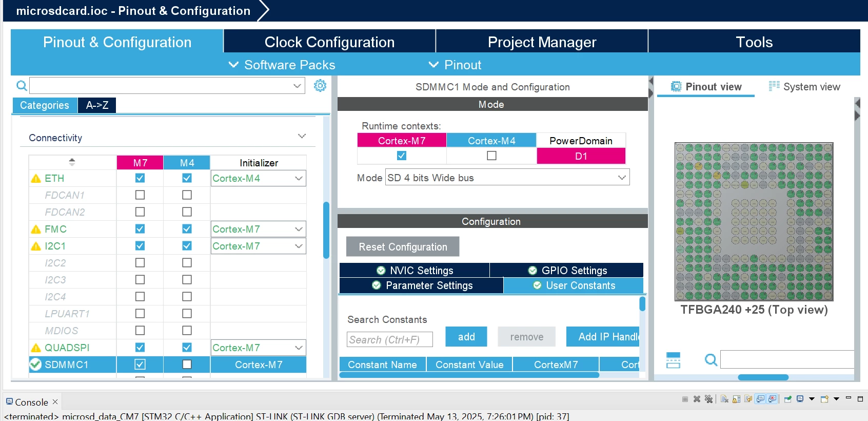Click the SDMMC1 green checkmark status icon
The width and height of the screenshot is (868, 421).
[35, 365]
